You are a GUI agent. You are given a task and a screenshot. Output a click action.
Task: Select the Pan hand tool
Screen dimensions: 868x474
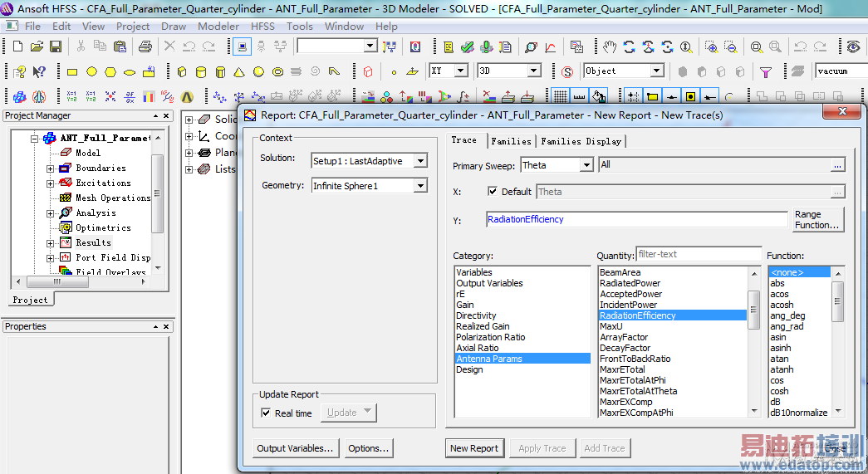[x=610, y=47]
